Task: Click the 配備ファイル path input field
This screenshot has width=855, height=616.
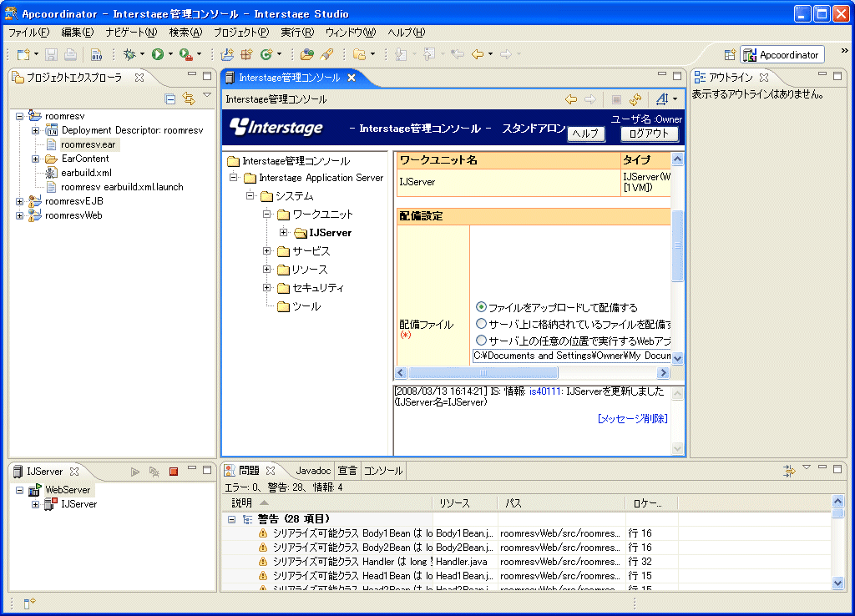Action: coord(571,356)
